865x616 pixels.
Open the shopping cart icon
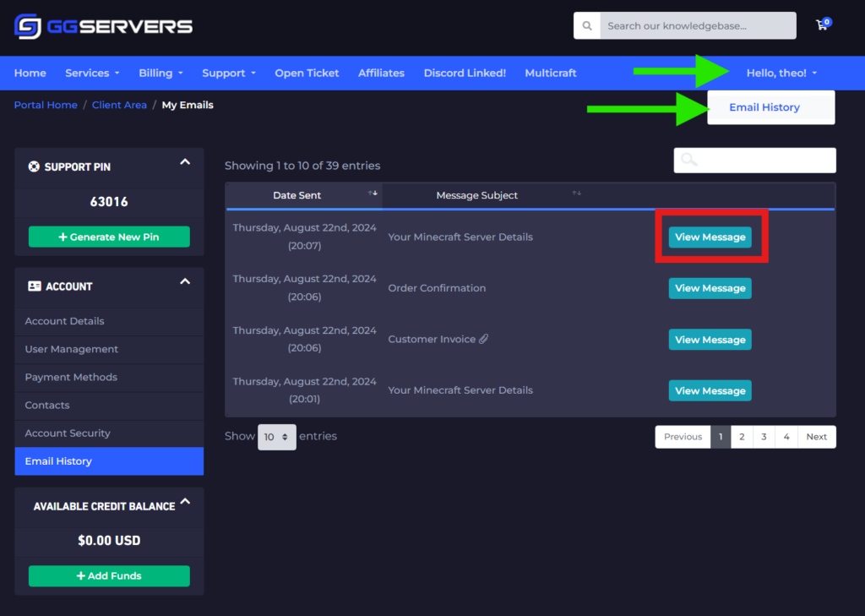pyautogui.click(x=822, y=25)
